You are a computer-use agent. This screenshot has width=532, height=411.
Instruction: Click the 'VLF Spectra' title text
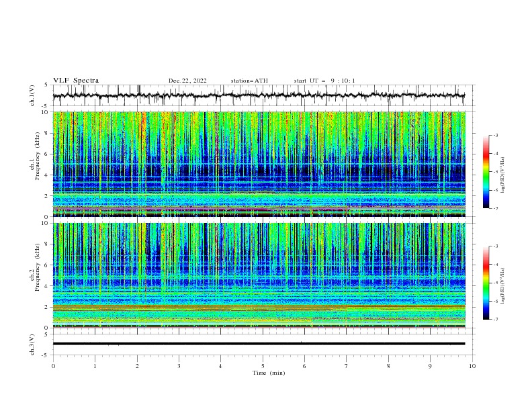coord(76,81)
